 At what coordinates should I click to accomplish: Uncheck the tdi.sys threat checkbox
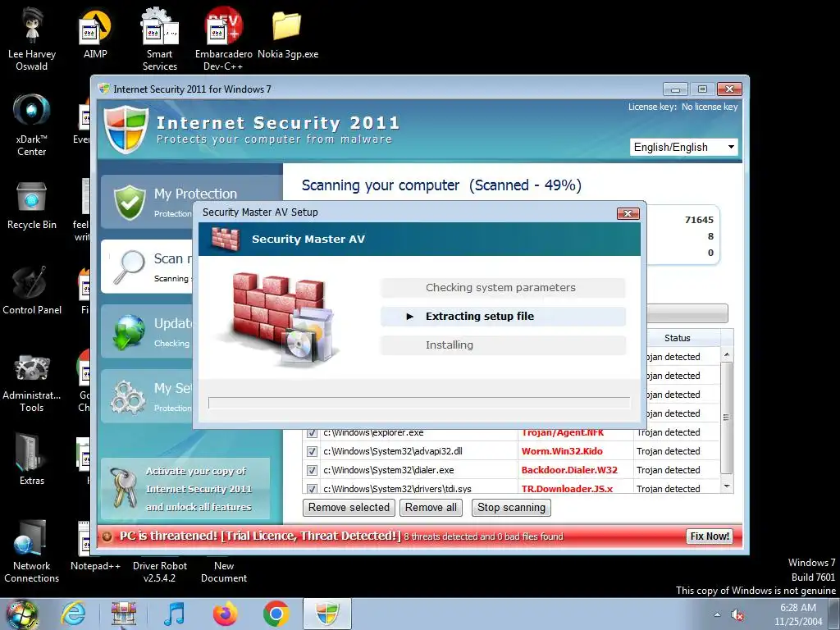[312, 489]
